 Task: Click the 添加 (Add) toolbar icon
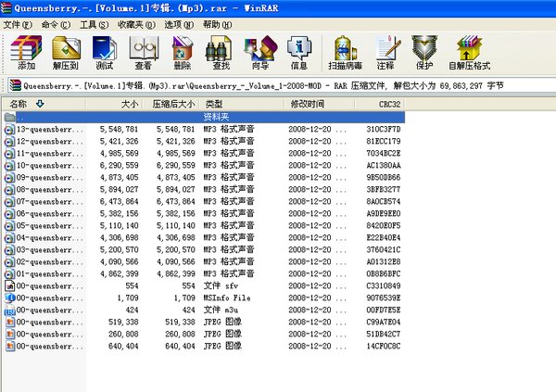tap(26, 52)
